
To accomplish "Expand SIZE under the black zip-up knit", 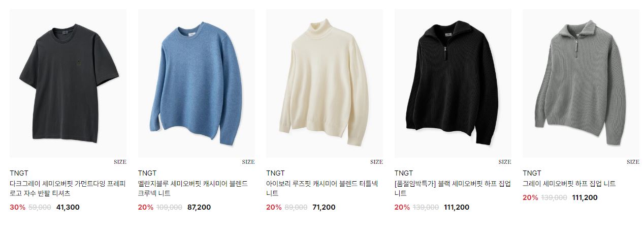I will [505, 162].
